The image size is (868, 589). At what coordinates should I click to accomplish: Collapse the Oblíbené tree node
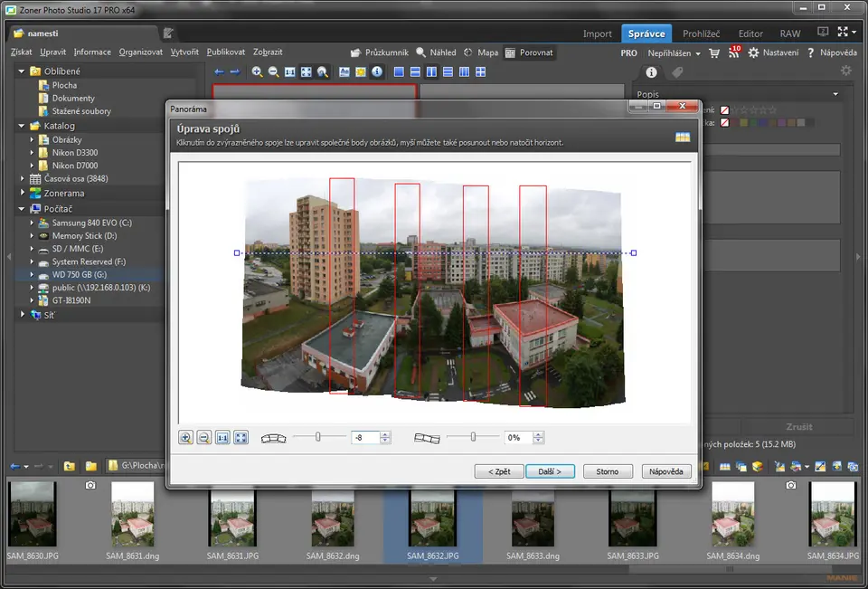pos(22,71)
